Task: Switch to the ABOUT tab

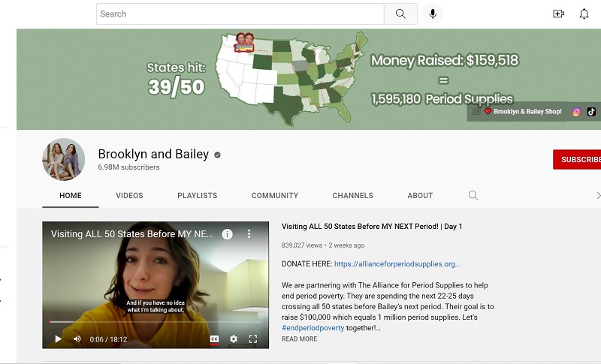Action: click(x=420, y=196)
